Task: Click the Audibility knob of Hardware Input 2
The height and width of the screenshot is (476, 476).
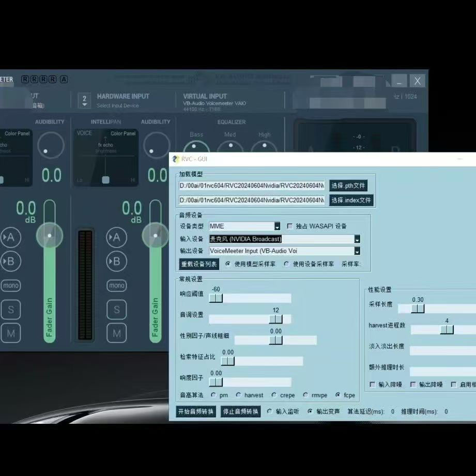Action: [x=156, y=145]
